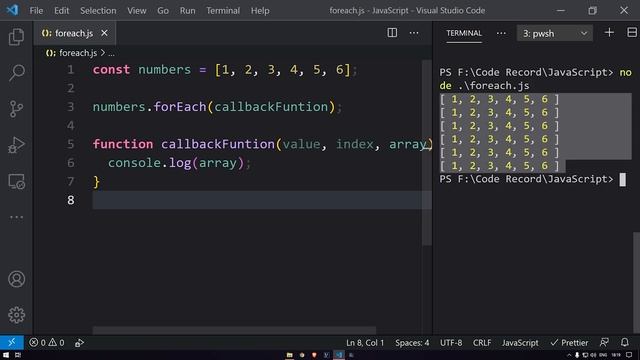Screen dimensions: 640x360
Task: Change JavaScript language mode in status bar
Action: click(x=520, y=343)
